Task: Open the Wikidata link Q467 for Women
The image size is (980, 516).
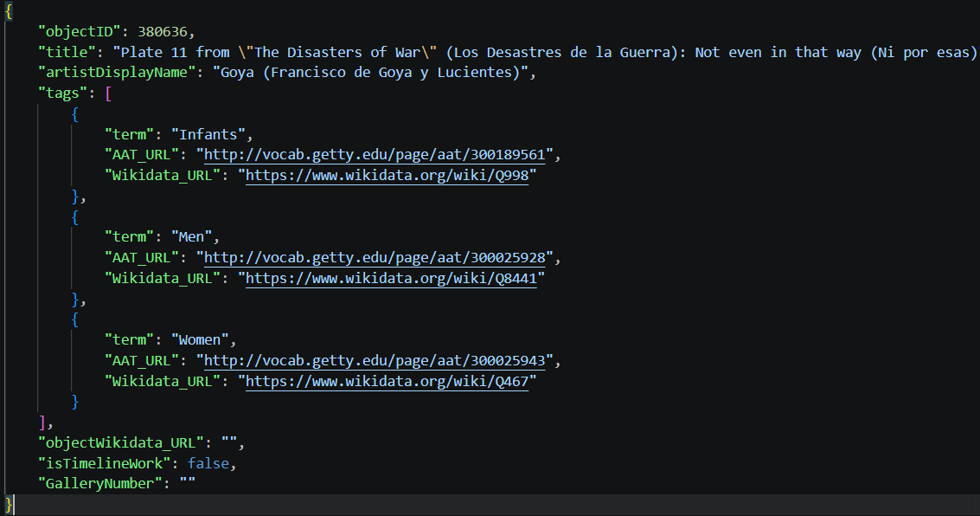Action: pos(387,381)
